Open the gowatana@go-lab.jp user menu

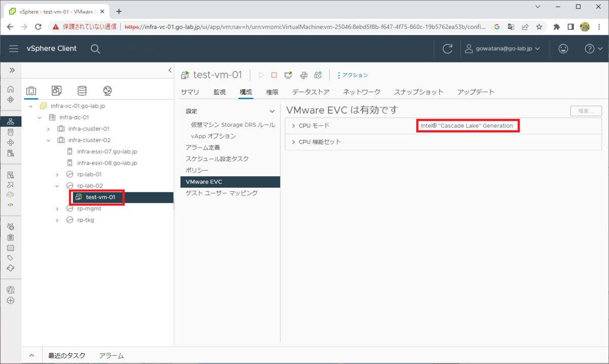502,49
